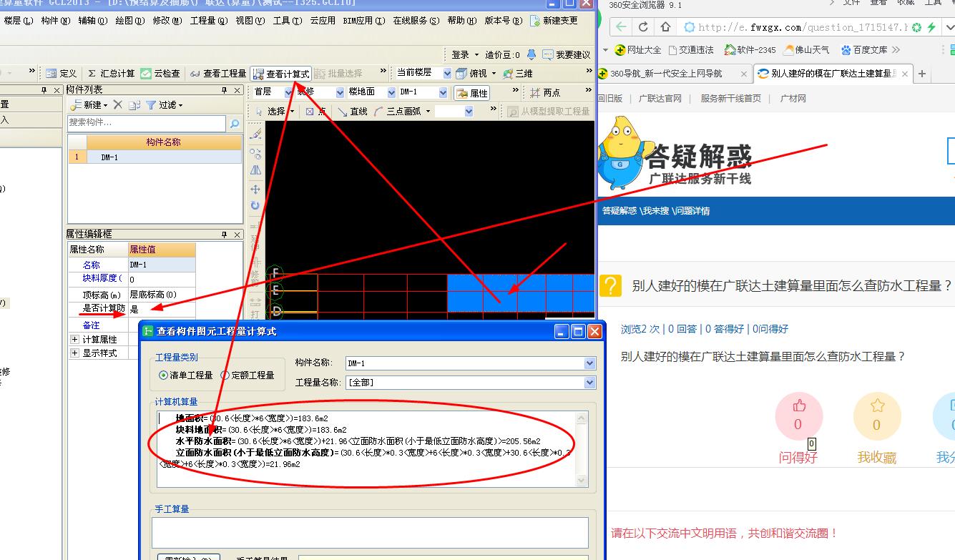Screen dimensions: 955x560
Task: Click the 属性 properties button
Action: point(472,93)
